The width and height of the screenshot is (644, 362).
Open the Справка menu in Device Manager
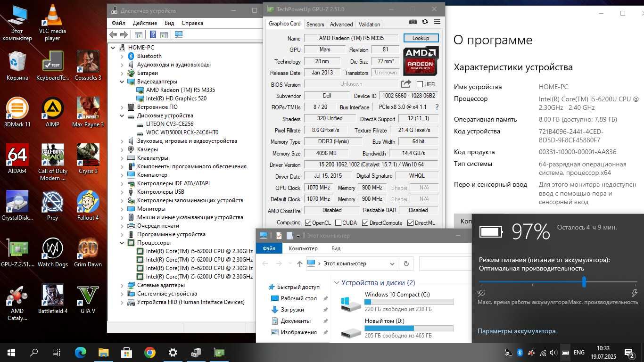click(192, 23)
